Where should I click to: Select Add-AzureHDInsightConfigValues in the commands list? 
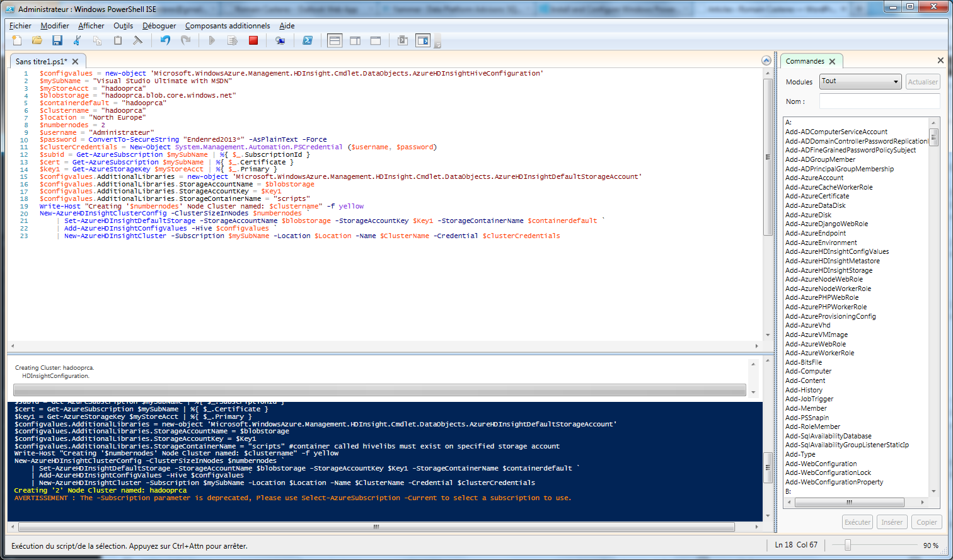pyautogui.click(x=837, y=251)
